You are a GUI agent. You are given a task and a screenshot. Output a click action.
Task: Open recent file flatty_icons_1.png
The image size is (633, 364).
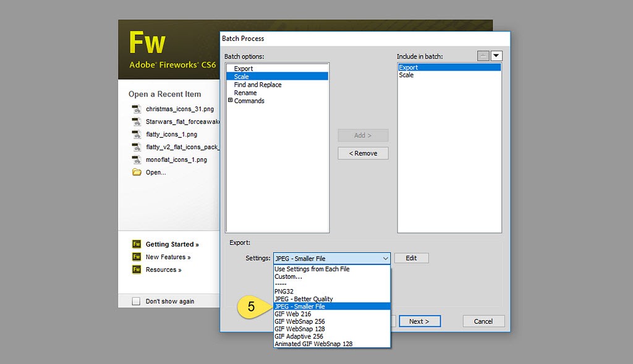(x=172, y=134)
